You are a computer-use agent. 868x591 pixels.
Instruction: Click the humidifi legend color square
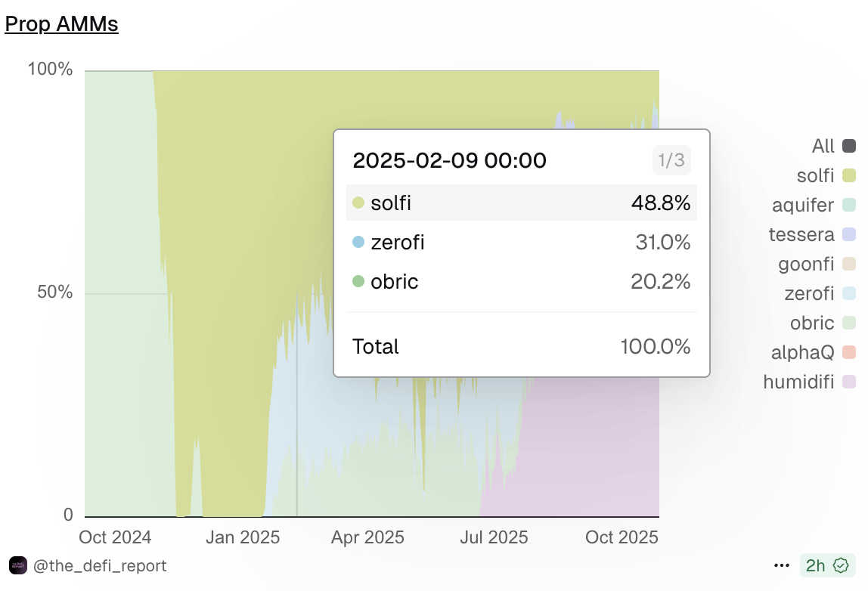coord(849,382)
